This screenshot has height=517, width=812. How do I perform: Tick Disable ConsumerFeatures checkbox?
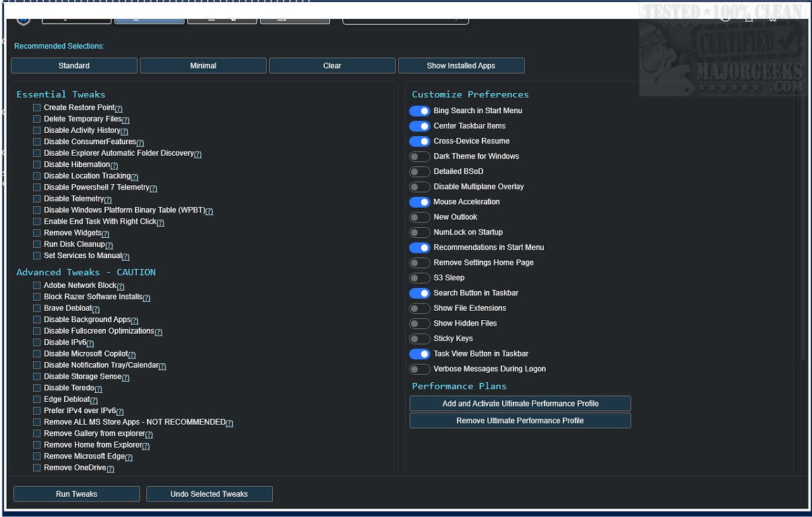[x=37, y=142]
